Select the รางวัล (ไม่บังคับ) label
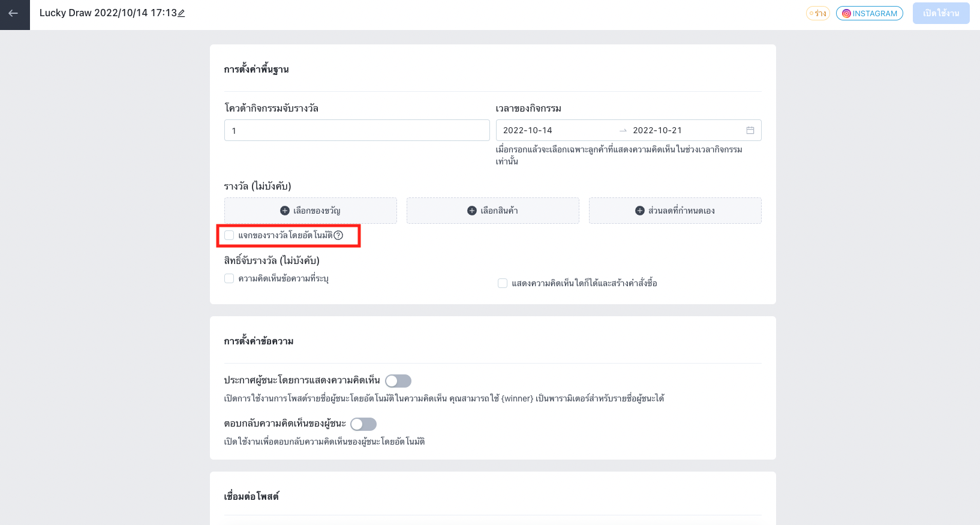Image resolution: width=980 pixels, height=525 pixels. 258,186
